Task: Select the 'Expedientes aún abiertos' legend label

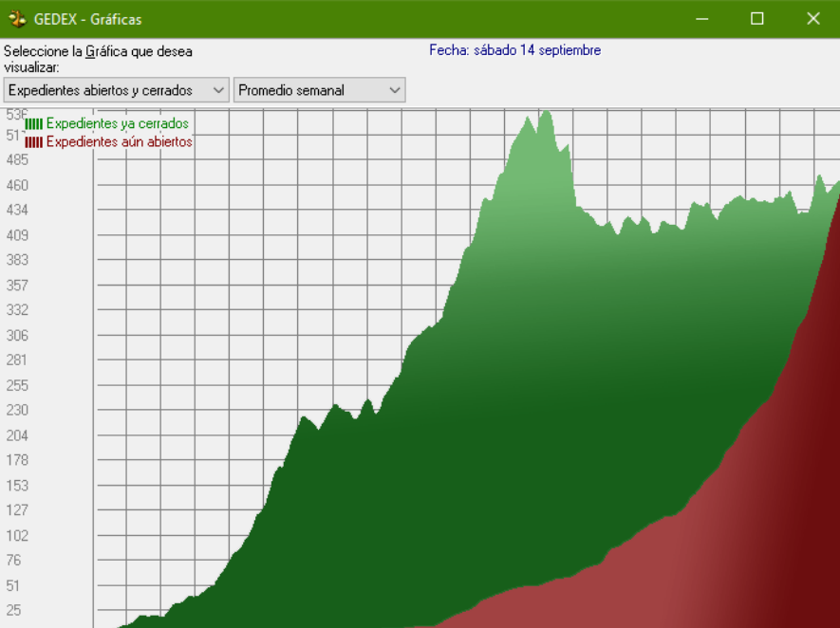Action: pyautogui.click(x=119, y=142)
